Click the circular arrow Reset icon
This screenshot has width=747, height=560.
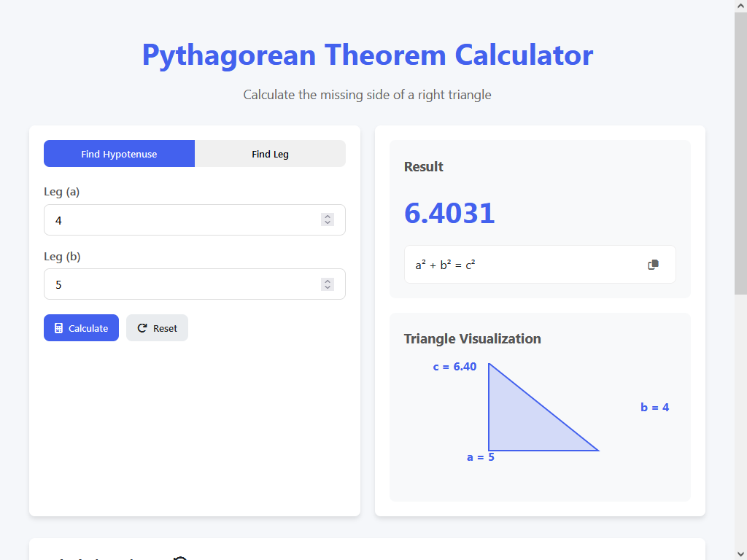[x=142, y=328]
